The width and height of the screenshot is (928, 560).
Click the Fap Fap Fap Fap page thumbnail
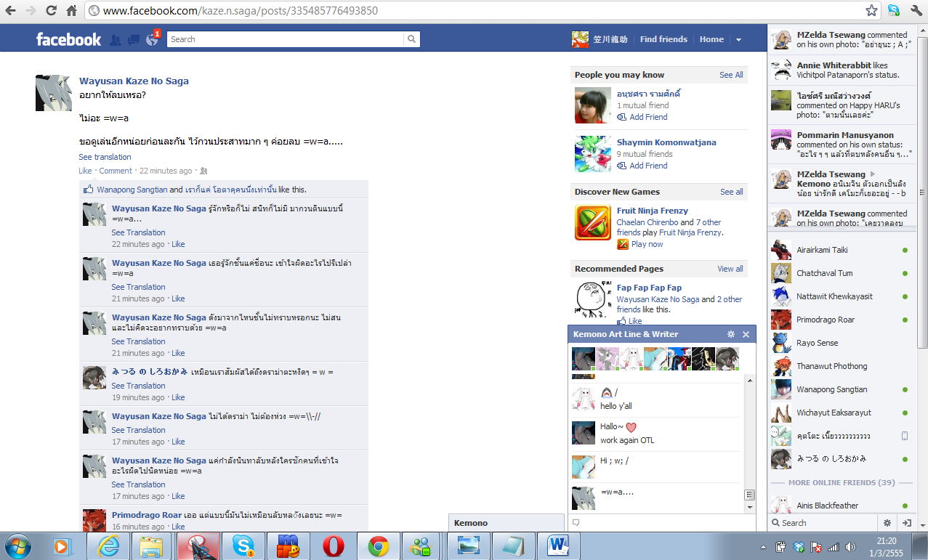point(593,299)
